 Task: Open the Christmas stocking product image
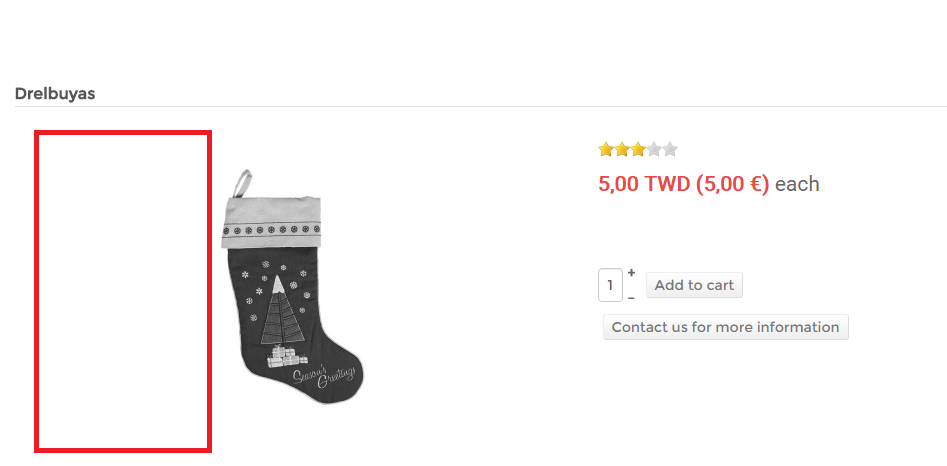[290, 290]
